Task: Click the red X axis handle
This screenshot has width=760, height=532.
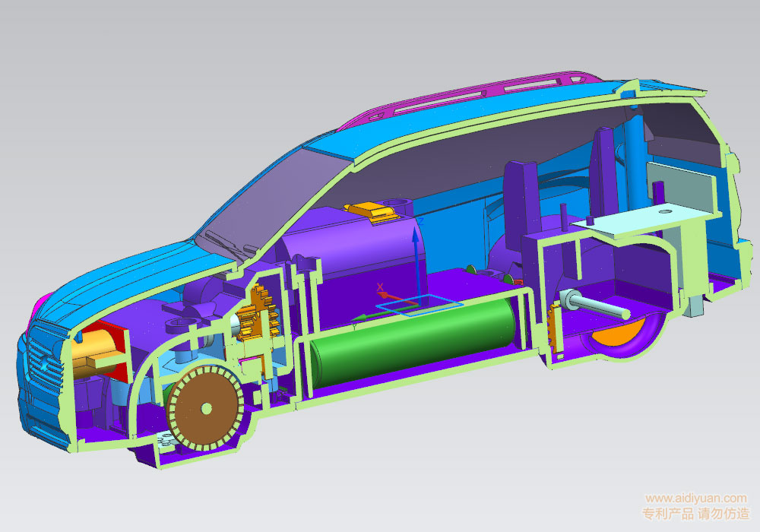Action: tap(381, 289)
